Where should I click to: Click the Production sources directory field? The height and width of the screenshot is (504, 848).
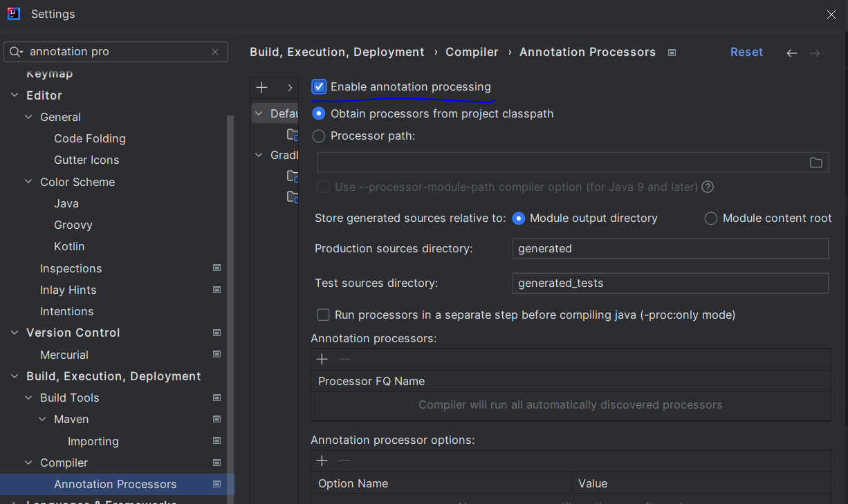(670, 249)
